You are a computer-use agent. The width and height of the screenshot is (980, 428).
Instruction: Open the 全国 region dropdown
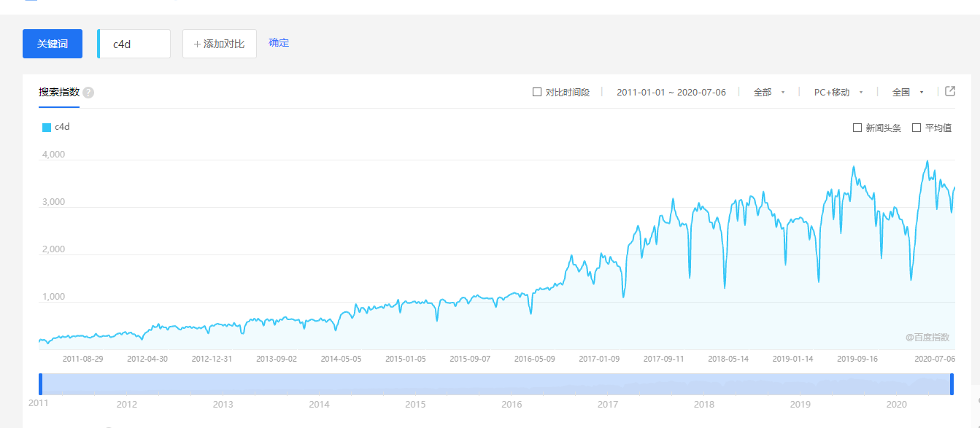tap(908, 93)
